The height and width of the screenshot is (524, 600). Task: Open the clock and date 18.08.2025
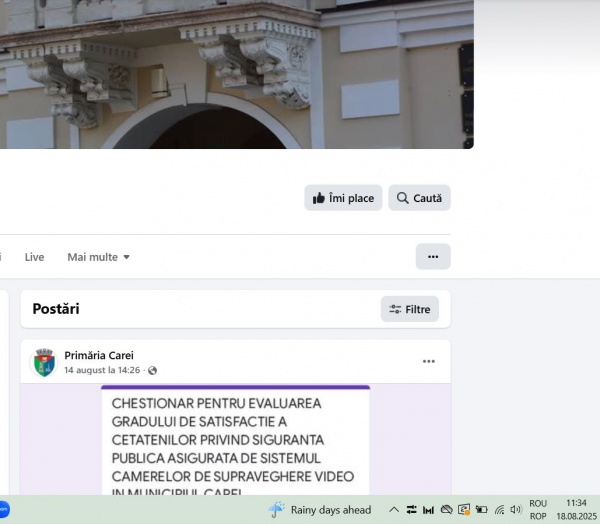pos(576,510)
